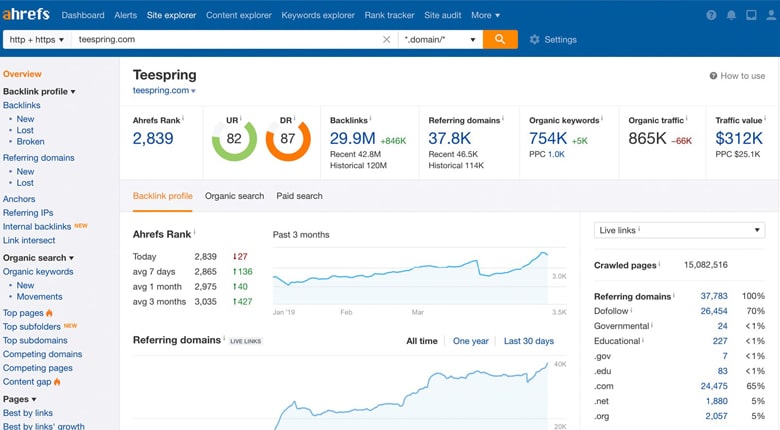Click the DR 87 donut chart
Viewport: 780px width, 430px height.
(288, 138)
